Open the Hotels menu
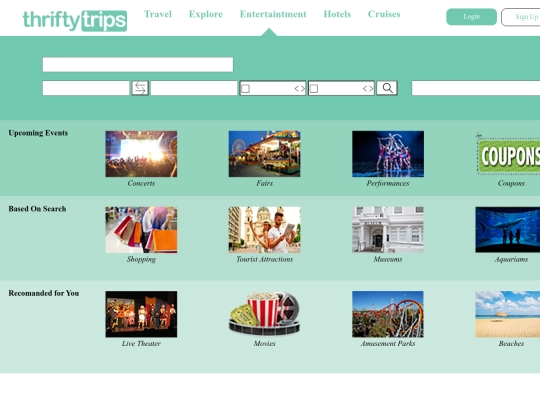The height and width of the screenshot is (405, 540). [337, 14]
